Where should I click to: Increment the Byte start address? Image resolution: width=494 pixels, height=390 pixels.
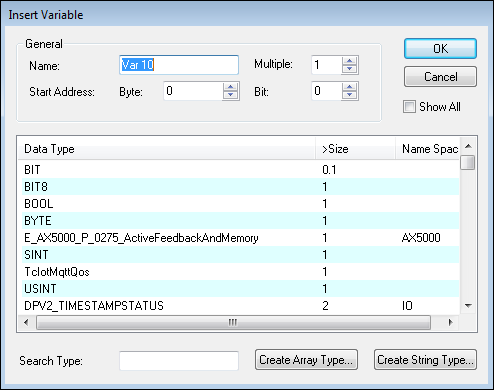click(x=231, y=87)
